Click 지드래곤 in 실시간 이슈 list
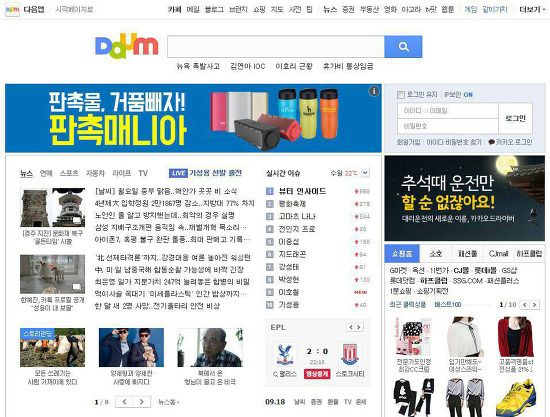The image size is (550, 417). tap(292, 254)
